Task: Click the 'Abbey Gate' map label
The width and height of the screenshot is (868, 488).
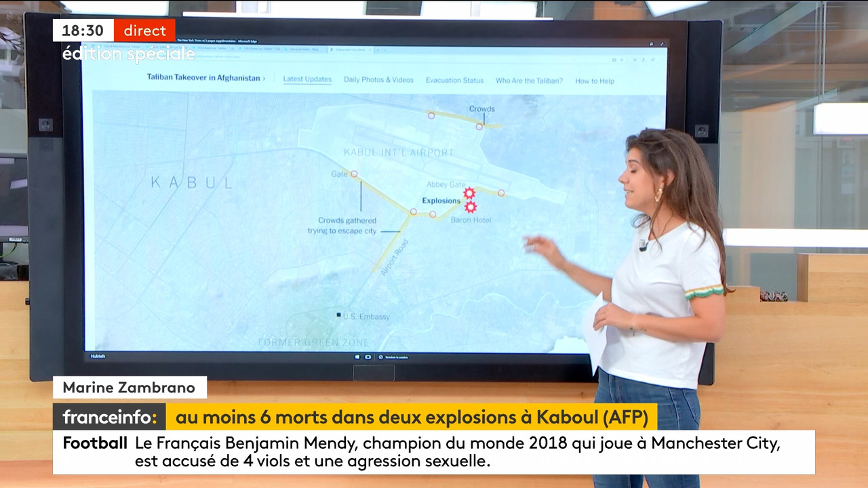Action: (446, 185)
